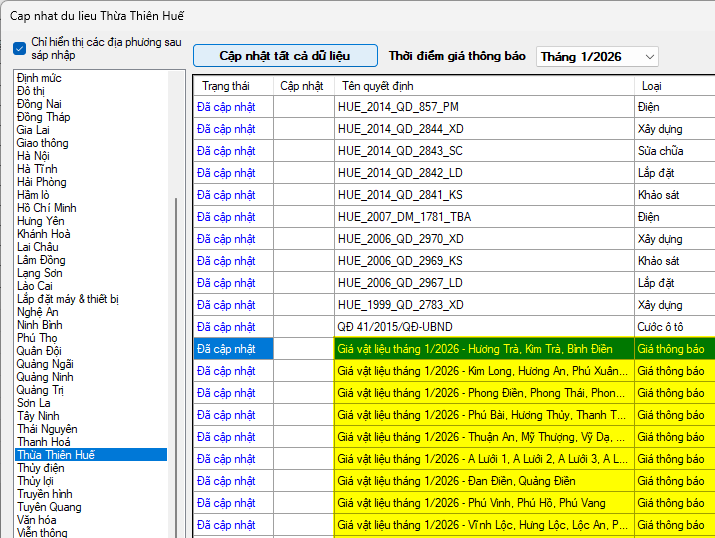Click update cell for HUE_2007_DM_1781_TBA

[303, 217]
